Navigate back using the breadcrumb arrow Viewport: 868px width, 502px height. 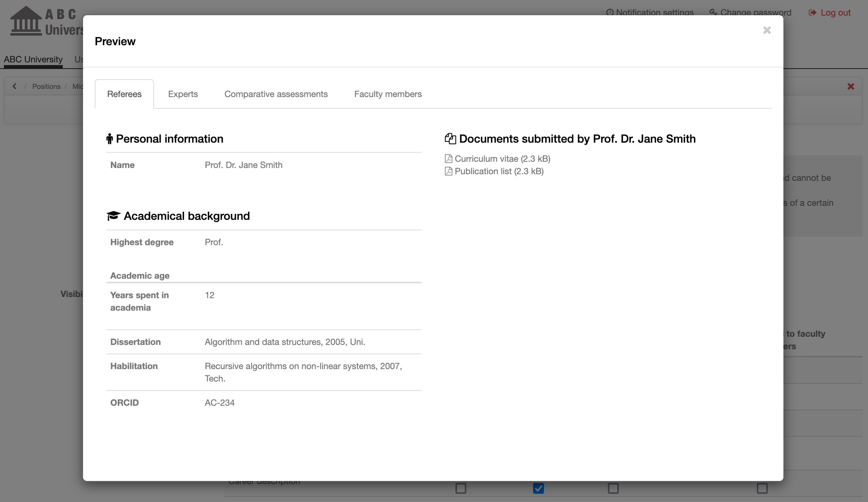[14, 86]
